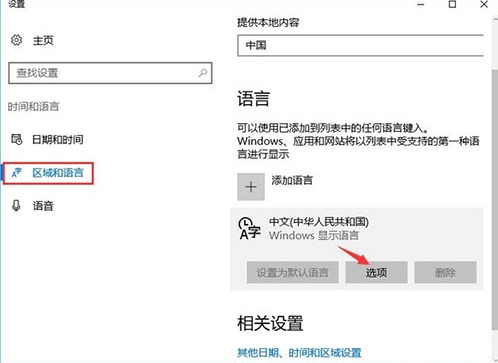498x363 pixels.
Task: Click the 时间和语言 category header
Action: (x=33, y=107)
